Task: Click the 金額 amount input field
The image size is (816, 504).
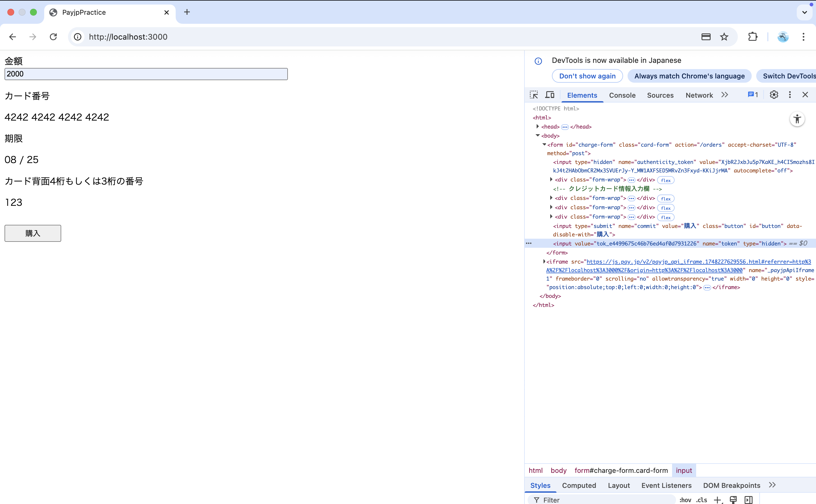Action: pos(146,74)
